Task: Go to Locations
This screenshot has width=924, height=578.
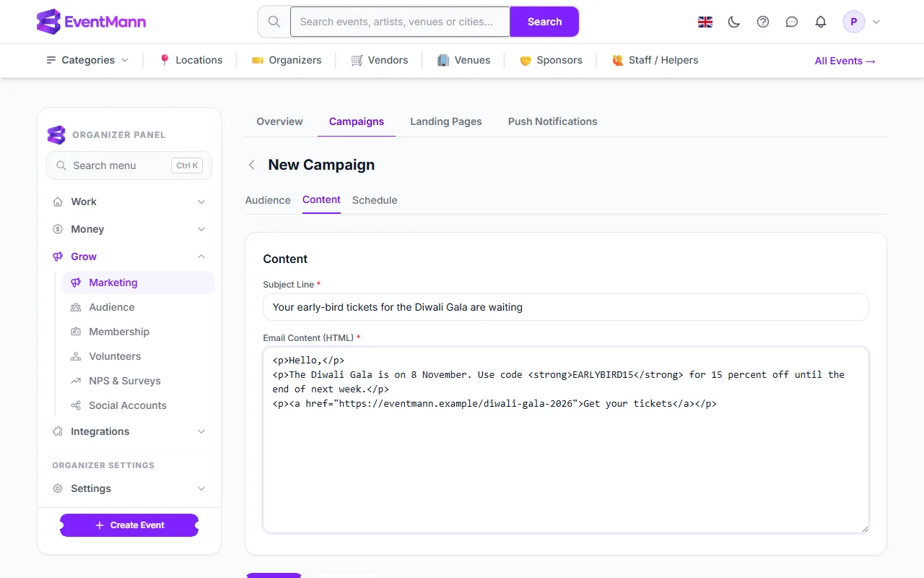Action: (x=191, y=60)
